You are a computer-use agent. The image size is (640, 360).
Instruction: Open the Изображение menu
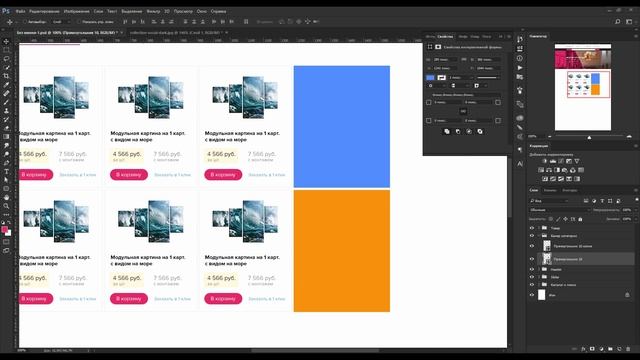(76, 11)
